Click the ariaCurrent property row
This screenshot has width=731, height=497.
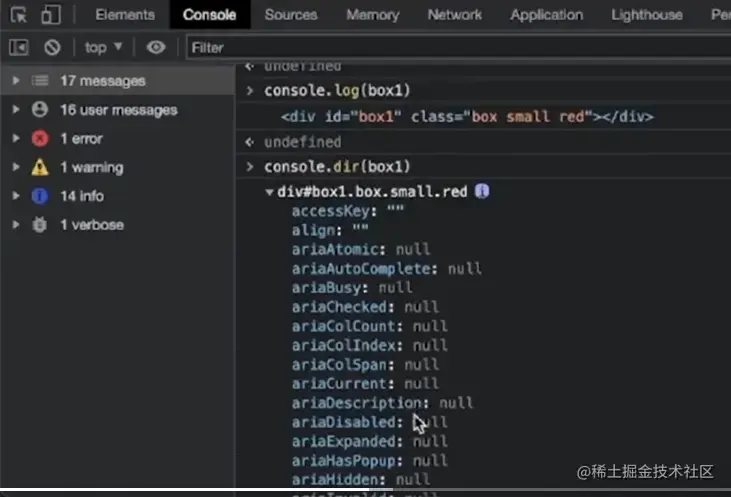pyautogui.click(x=365, y=383)
